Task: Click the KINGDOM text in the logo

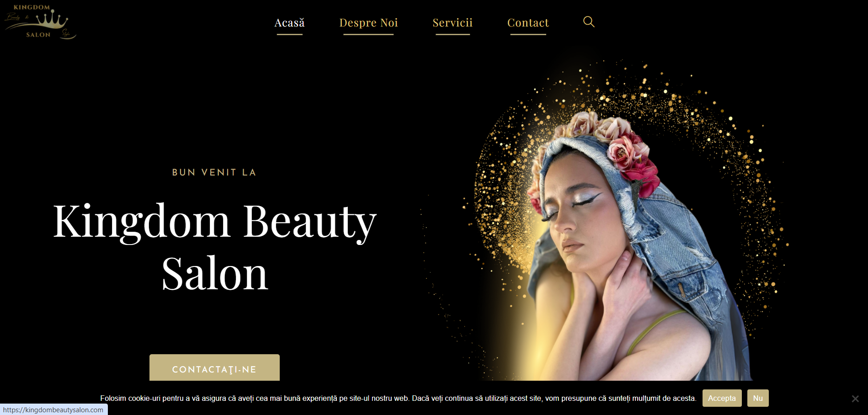Action: pos(32,7)
